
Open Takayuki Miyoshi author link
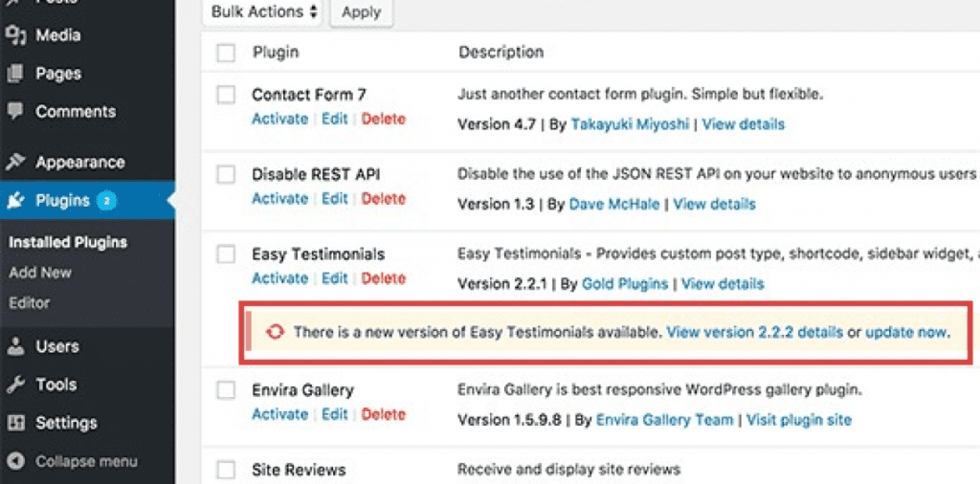coord(630,124)
